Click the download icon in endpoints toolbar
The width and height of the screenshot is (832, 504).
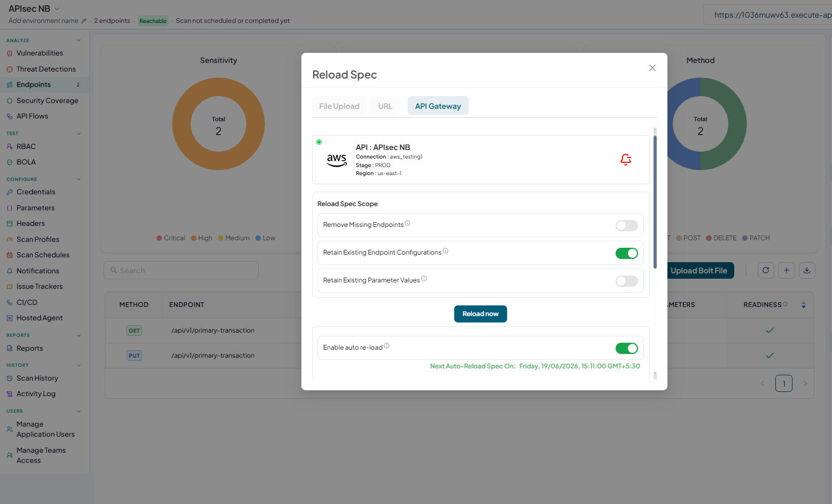pyautogui.click(x=807, y=271)
